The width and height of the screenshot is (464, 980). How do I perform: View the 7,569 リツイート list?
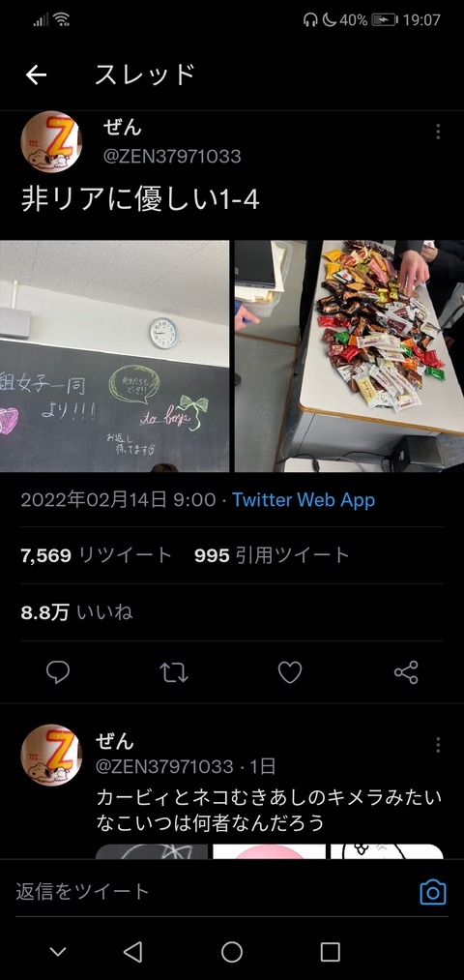(x=96, y=555)
